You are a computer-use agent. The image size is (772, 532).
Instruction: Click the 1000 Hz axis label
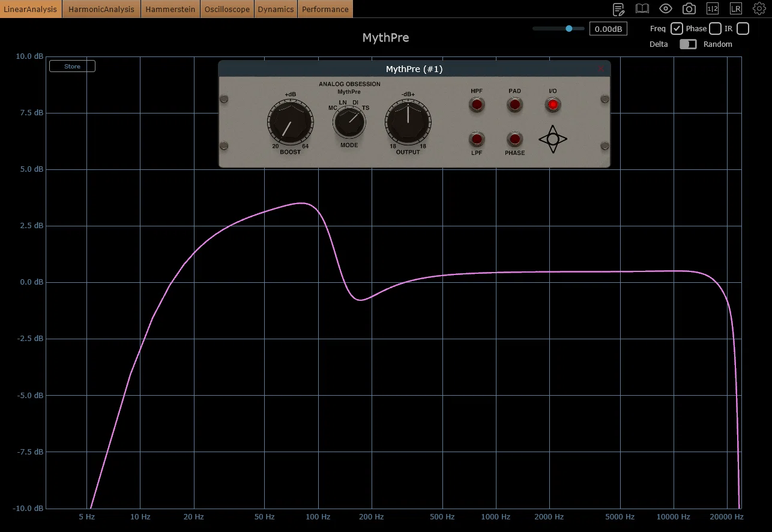pos(496,517)
